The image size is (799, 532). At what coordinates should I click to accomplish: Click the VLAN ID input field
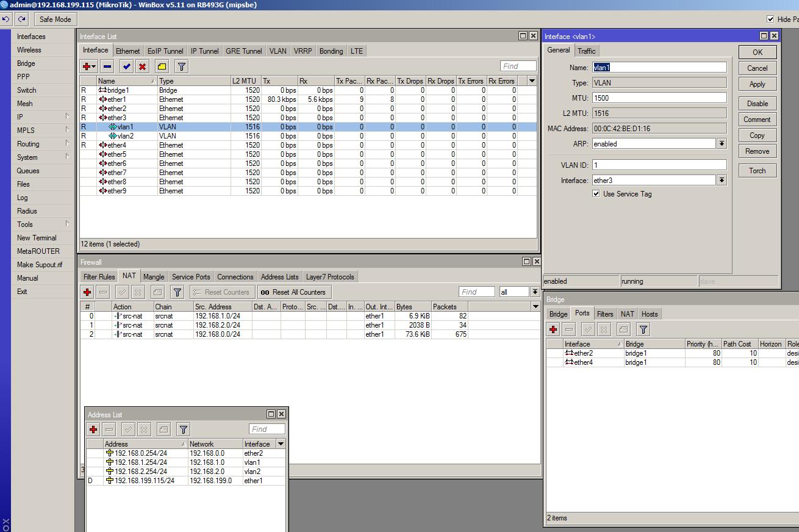[659, 165]
